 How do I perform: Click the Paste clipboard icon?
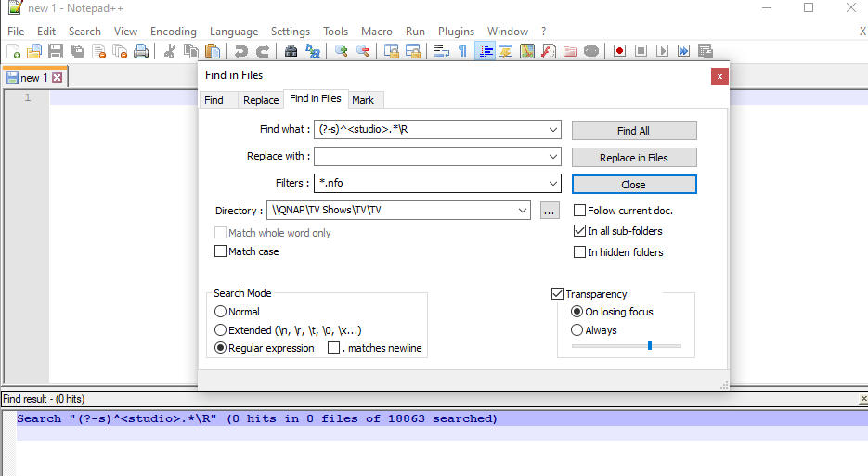tap(213, 51)
